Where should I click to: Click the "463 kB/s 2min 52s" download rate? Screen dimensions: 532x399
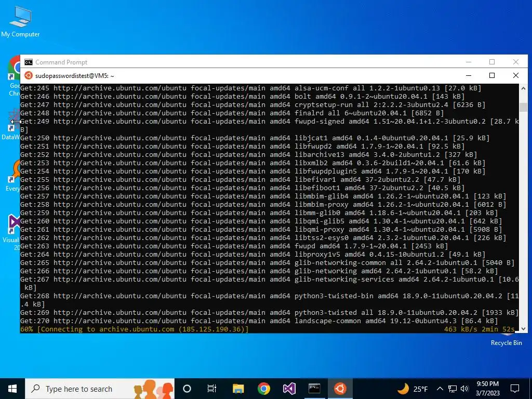[479, 329]
